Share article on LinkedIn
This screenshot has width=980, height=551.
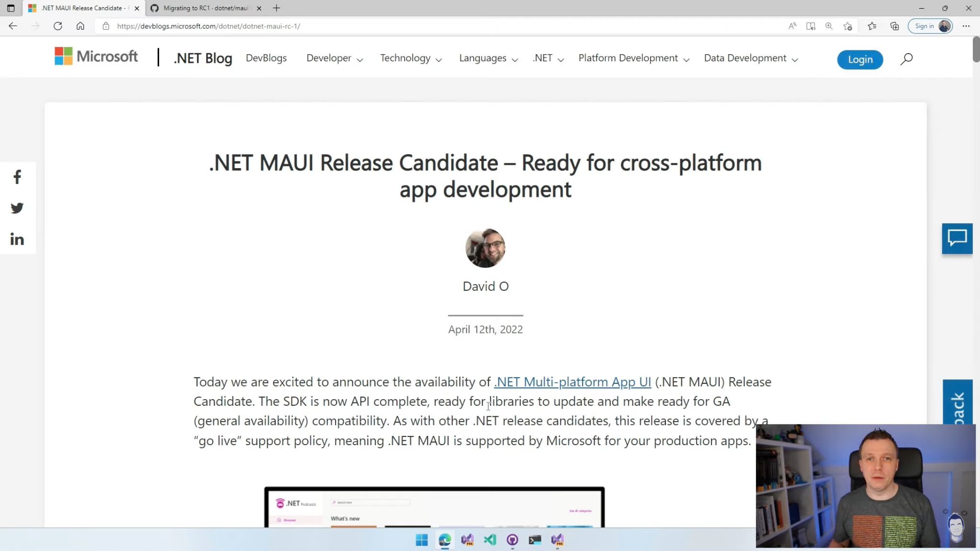(x=17, y=239)
